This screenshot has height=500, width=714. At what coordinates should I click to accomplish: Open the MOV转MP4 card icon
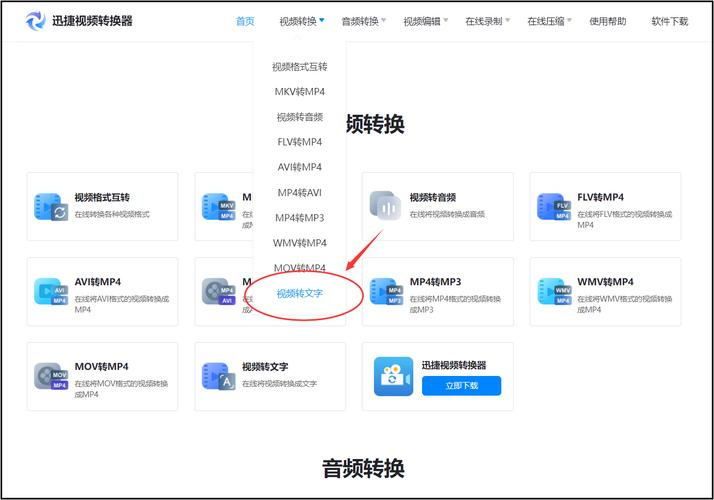click(x=51, y=376)
